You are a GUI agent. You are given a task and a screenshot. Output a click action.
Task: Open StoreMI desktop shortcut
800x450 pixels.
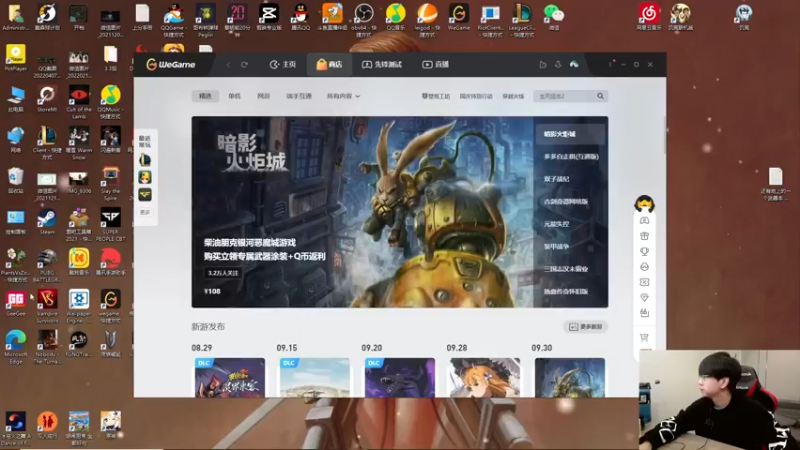point(47,99)
